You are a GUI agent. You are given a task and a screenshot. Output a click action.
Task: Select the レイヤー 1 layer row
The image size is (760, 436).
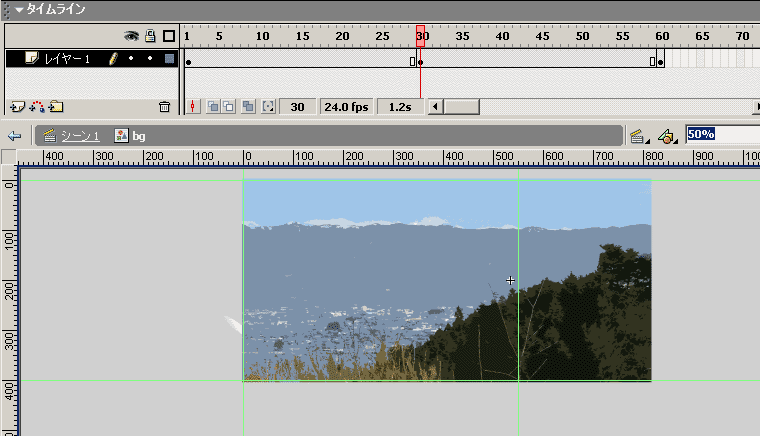92,59
